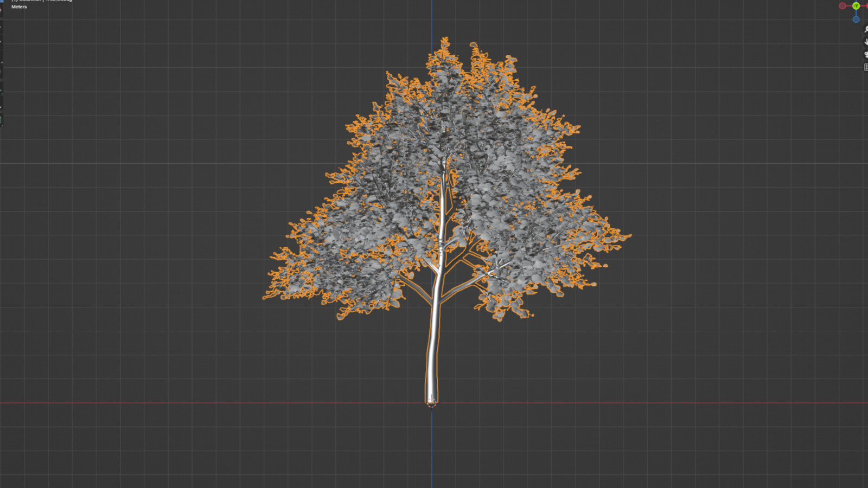
Task: Click the tree's white trunk
Action: [433, 347]
